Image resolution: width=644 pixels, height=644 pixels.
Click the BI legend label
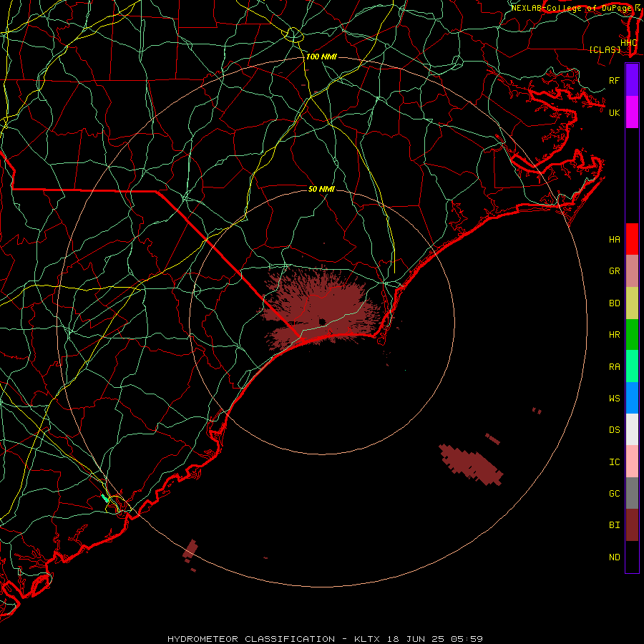tap(614, 525)
